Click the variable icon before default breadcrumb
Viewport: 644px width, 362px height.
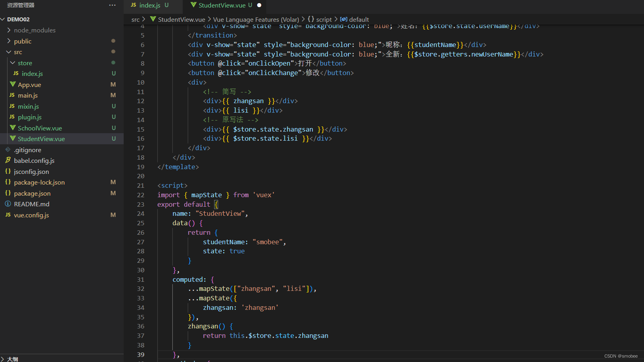tap(344, 19)
